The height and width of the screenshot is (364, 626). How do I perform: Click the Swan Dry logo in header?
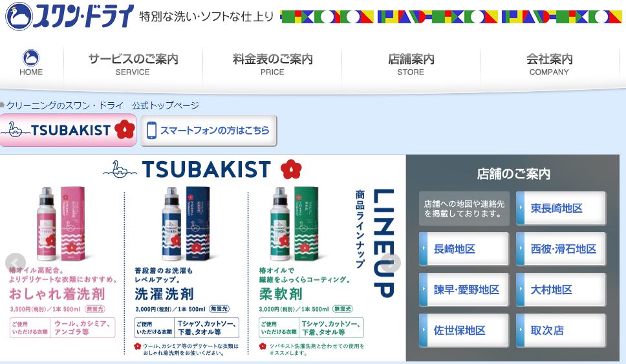[x=70, y=16]
